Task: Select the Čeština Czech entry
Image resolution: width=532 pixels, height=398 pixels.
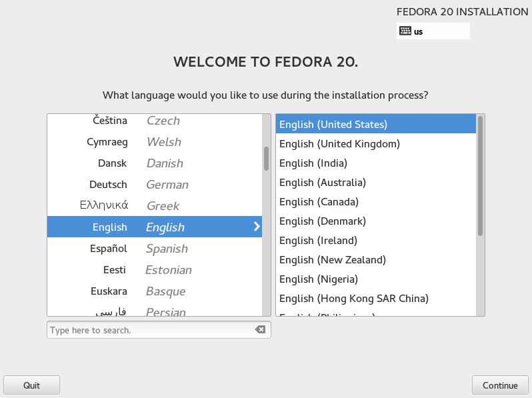Action: click(x=155, y=121)
